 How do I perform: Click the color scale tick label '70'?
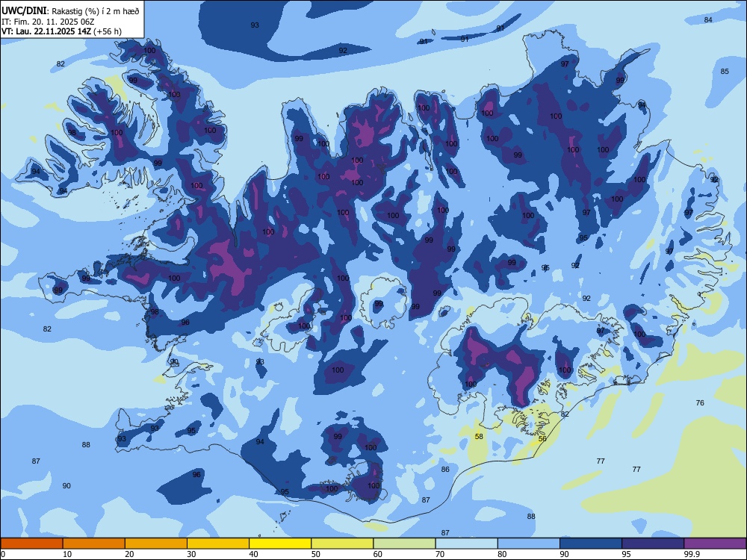pyautogui.click(x=440, y=554)
